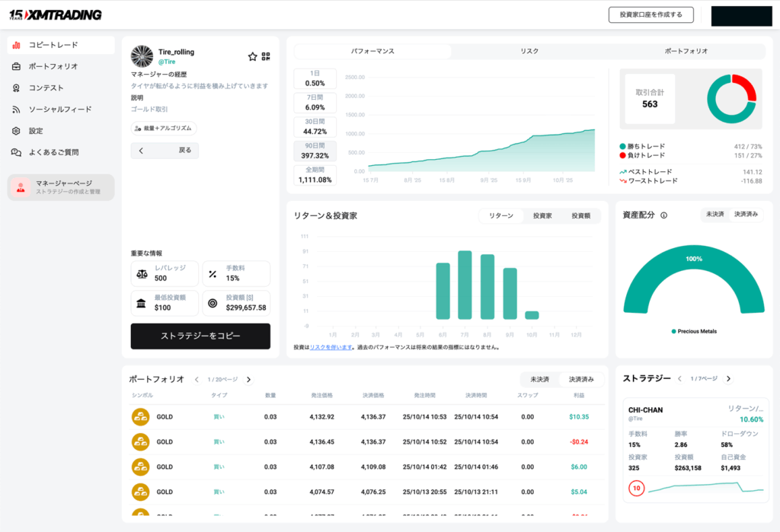Switch to the リスク tab

pos(529,51)
